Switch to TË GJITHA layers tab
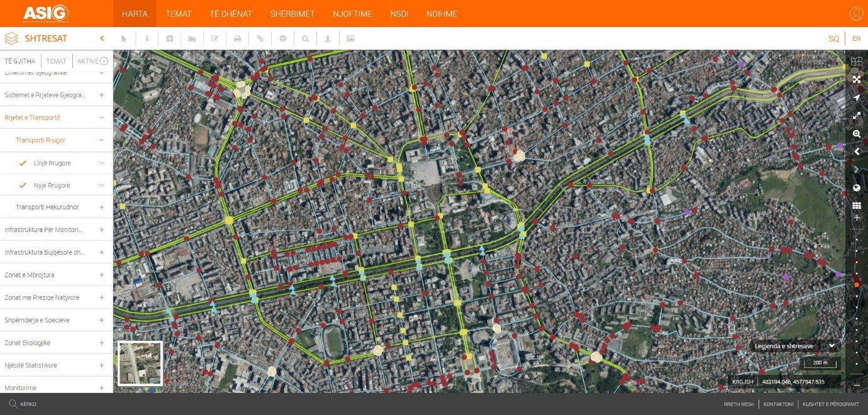This screenshot has height=415, width=868. tap(20, 61)
